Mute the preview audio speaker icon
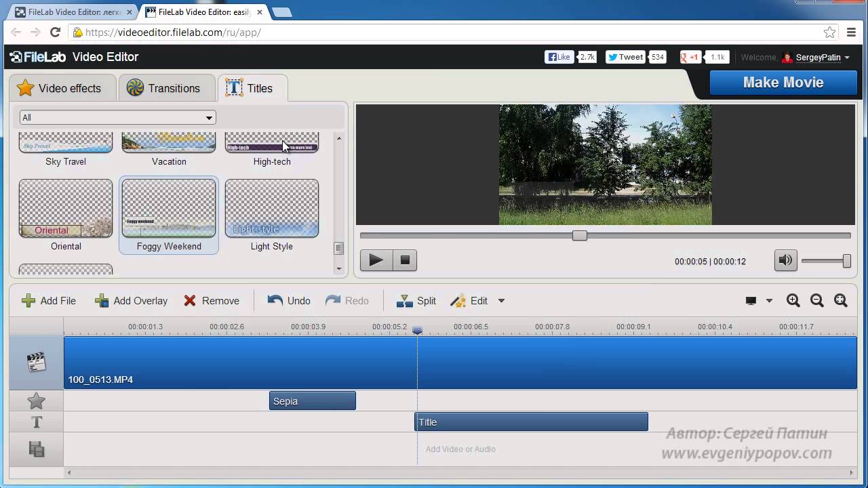The image size is (868, 488). [786, 260]
